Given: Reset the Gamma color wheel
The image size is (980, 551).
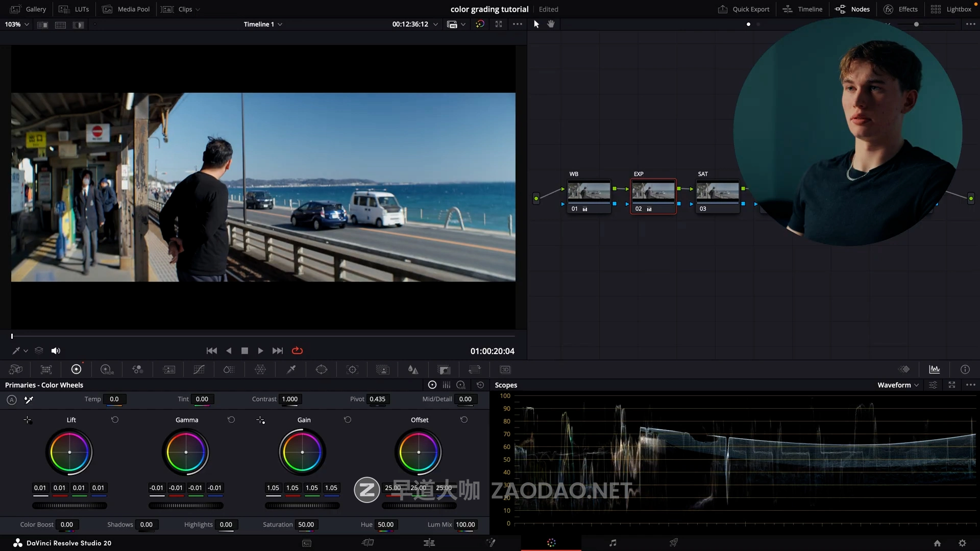Looking at the screenshot, I should tap(231, 419).
